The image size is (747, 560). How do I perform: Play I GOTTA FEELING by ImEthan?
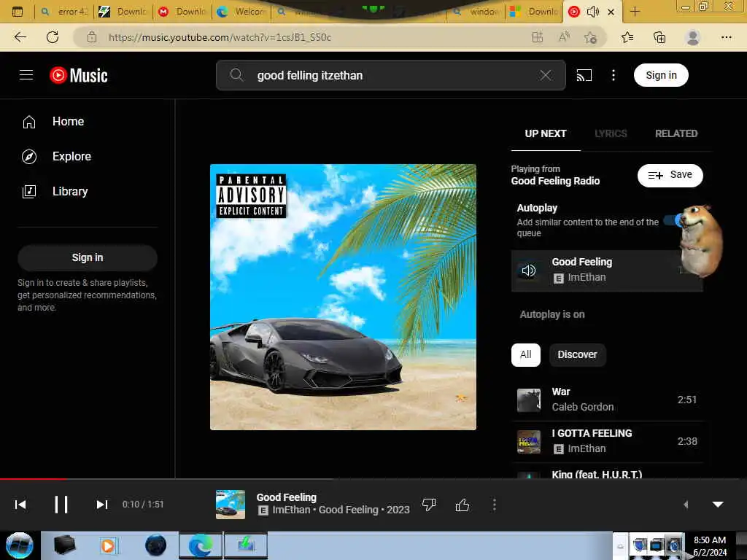606,441
